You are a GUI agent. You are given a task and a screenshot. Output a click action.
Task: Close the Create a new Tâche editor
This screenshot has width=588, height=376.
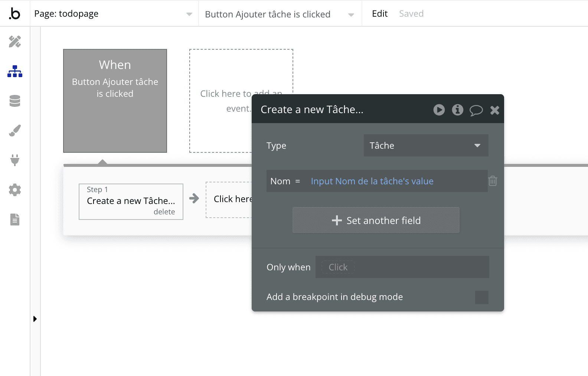click(x=495, y=110)
